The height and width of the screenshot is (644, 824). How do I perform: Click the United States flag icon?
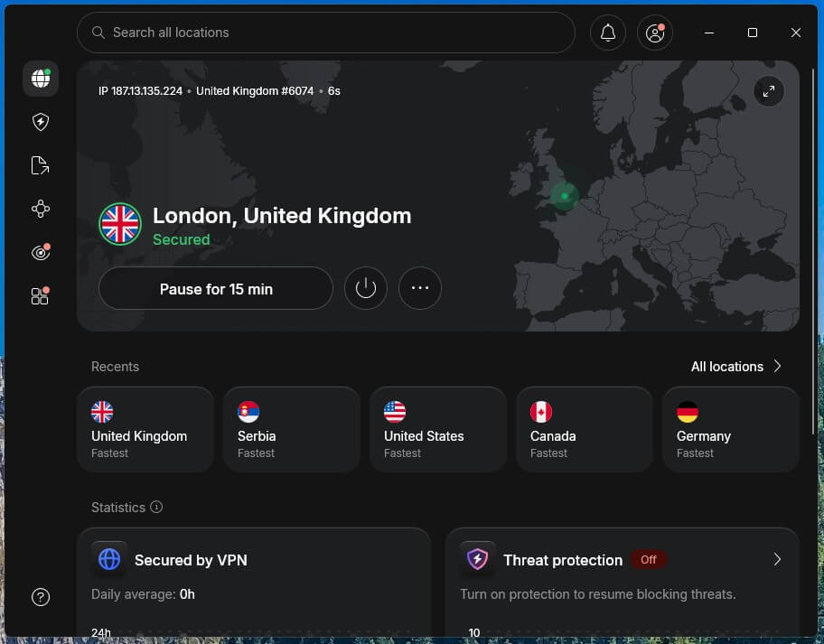tap(395, 412)
